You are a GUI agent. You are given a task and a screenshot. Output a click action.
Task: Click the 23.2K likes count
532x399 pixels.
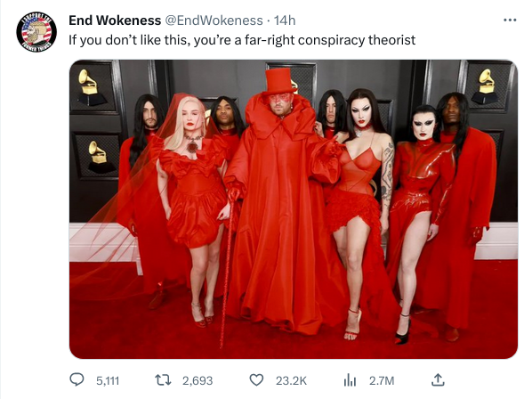(x=291, y=380)
